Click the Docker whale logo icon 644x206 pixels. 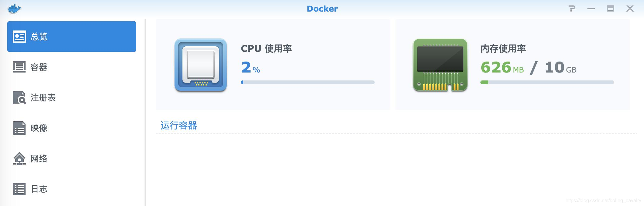14,9
